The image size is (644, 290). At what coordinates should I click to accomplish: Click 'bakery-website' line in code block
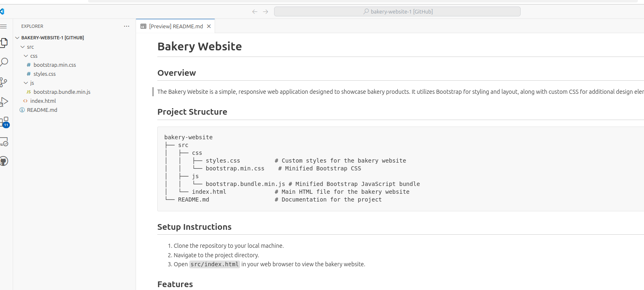coord(188,137)
